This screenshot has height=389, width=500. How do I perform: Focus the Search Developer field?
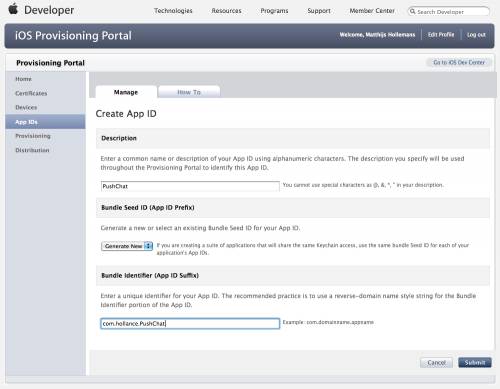point(448,12)
